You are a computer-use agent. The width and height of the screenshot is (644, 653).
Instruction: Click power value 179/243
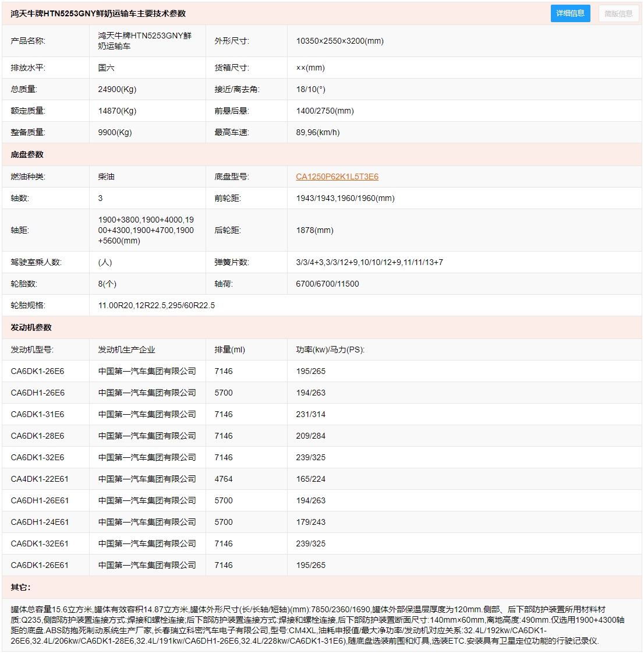tap(310, 523)
